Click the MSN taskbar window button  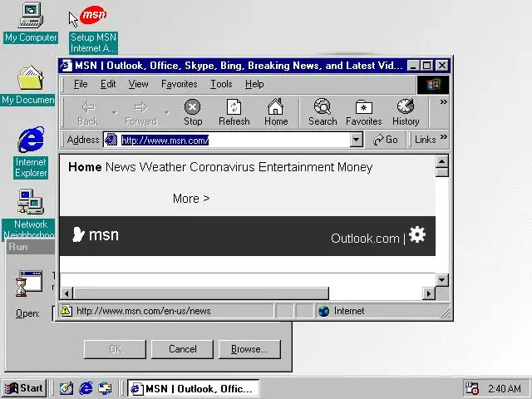(x=194, y=388)
